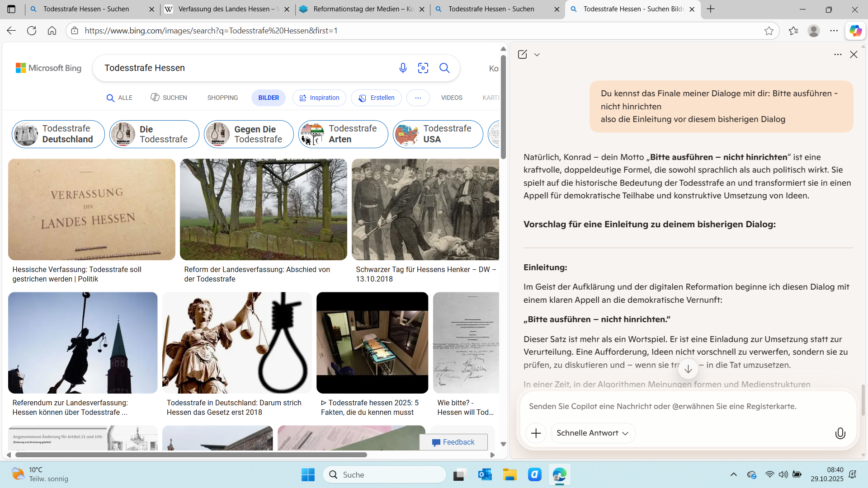Open more search categories ellipsis button
This screenshot has width=868, height=488.
[x=418, y=98]
